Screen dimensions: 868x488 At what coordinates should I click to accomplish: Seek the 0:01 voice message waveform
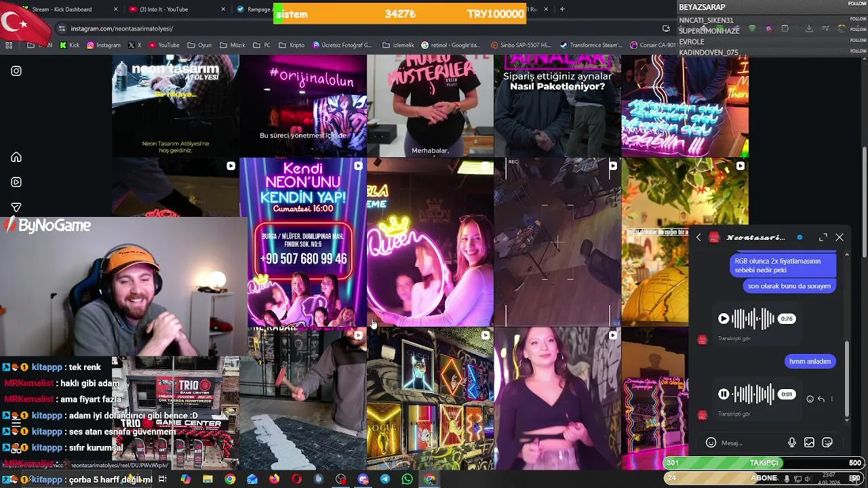click(753, 394)
